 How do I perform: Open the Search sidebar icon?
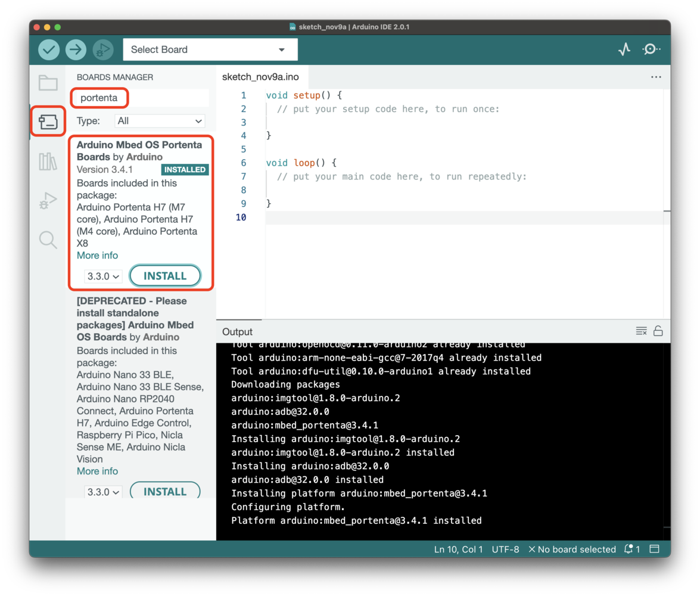(x=48, y=240)
